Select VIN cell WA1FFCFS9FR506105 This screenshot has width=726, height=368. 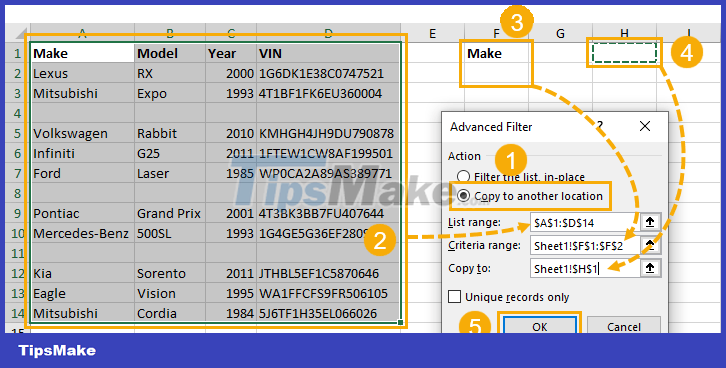pyautogui.click(x=328, y=293)
